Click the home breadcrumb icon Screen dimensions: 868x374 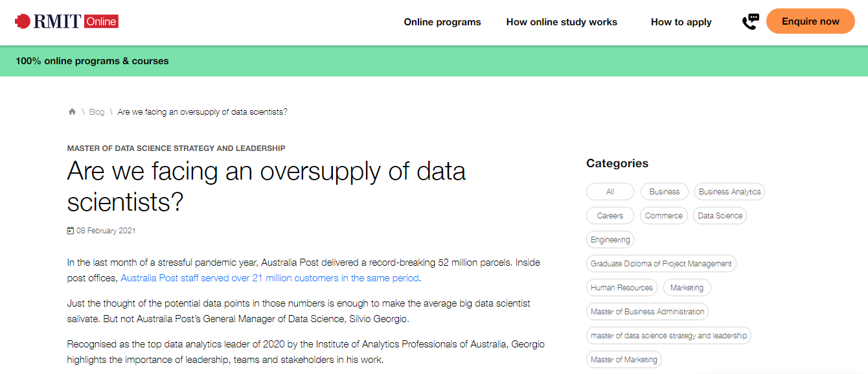click(72, 111)
